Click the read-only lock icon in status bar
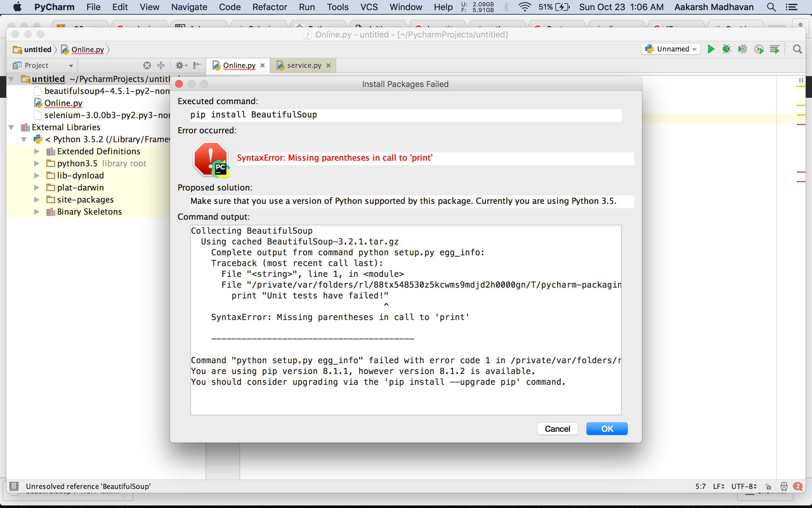 (768, 486)
